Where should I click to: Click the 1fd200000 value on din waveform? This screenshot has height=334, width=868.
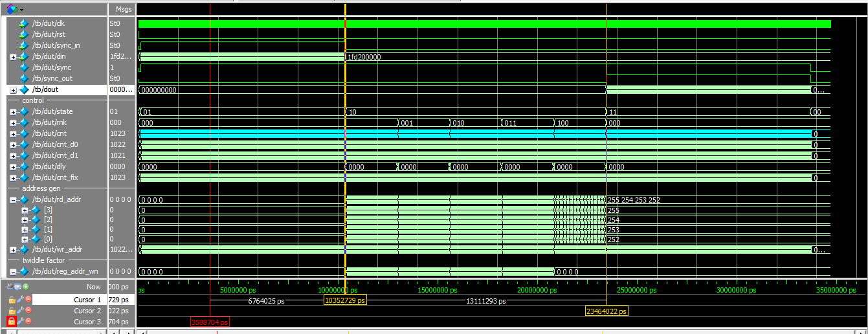pos(364,57)
